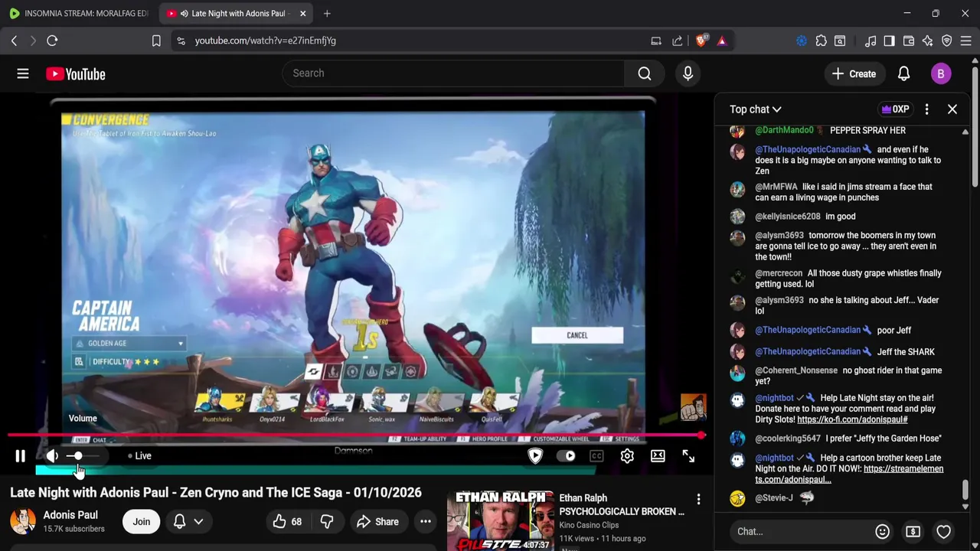Create new content with Create button

[854, 73]
